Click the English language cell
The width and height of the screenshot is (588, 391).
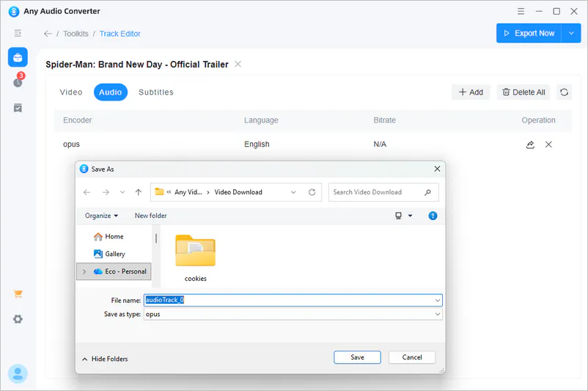tap(257, 144)
